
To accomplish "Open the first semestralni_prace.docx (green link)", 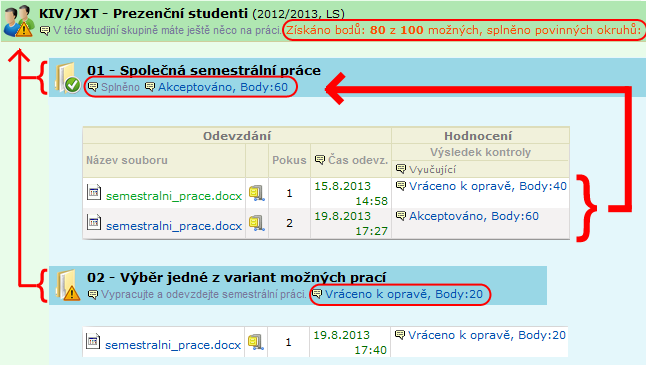I will click(174, 196).
